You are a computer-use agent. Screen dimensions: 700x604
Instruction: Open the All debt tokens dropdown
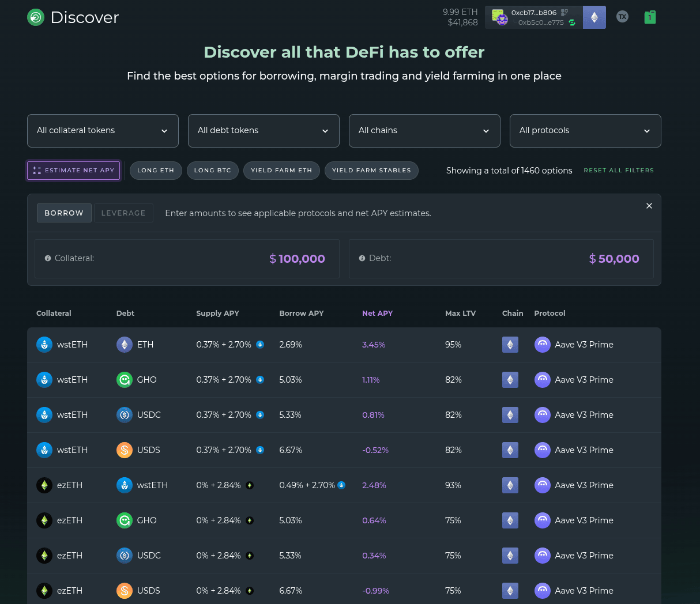(264, 131)
